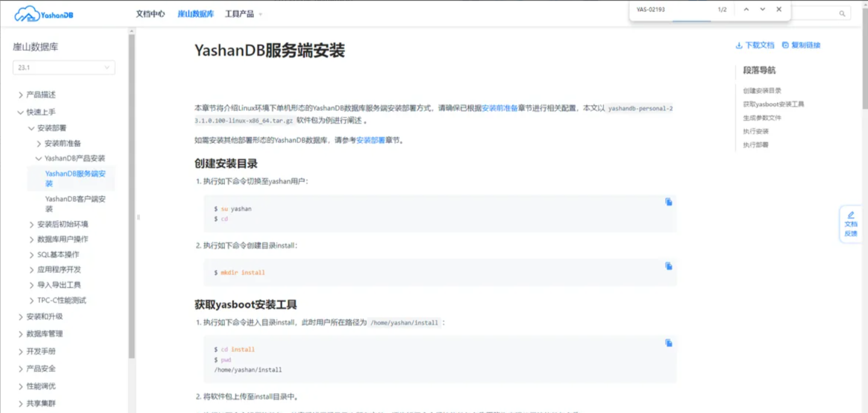
Task: Jump to 获取yasboot安装工具 in navigation
Action: click(773, 104)
